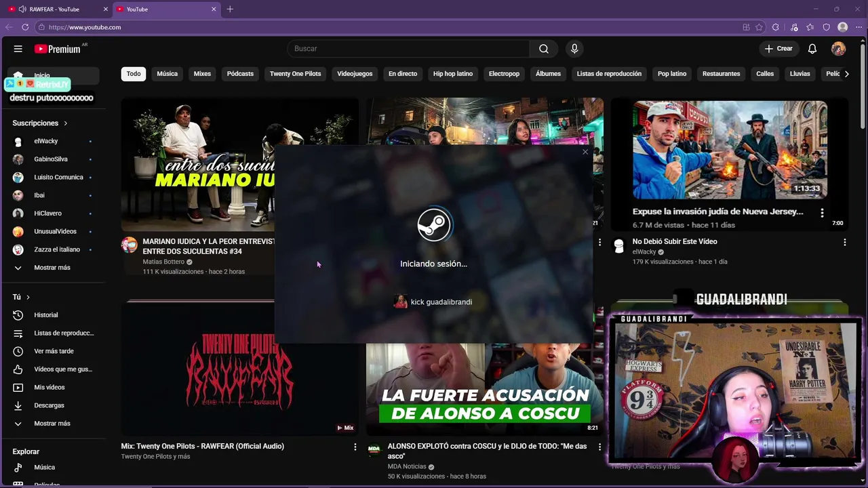Select the Pódcasts filter chip
Screen dimensions: 868x488
tap(240, 74)
